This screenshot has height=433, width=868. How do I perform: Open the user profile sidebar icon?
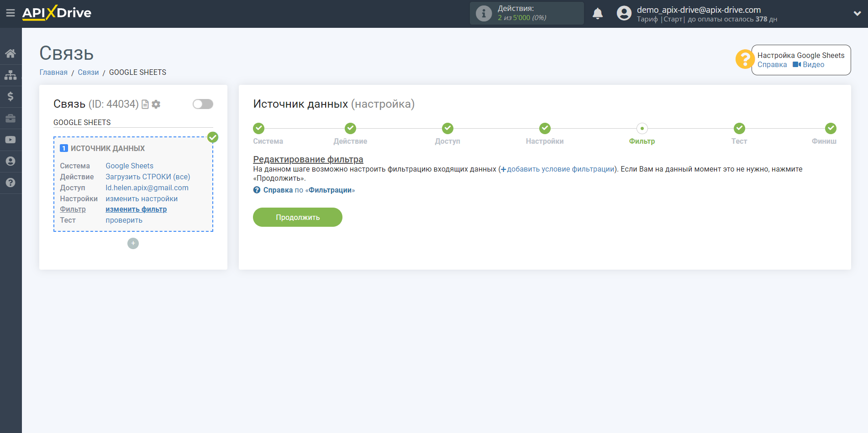[11, 161]
